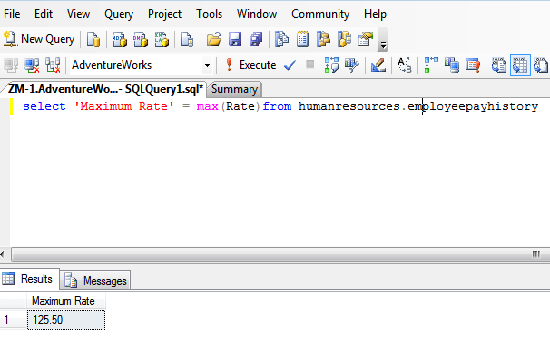Start an Analysis Services MDX Query
Image resolution: width=550 pixels, height=361 pixels.
[119, 39]
